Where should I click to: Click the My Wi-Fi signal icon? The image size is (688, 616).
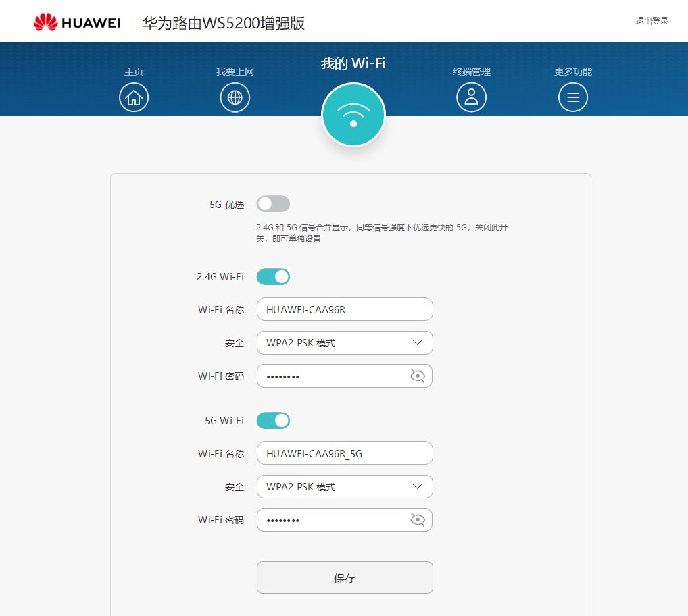point(353,115)
